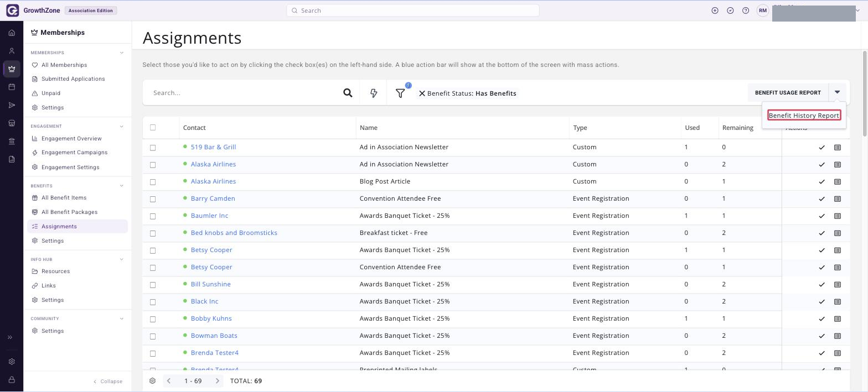Check the box for Barry Camden
868x392 pixels.
coord(153,199)
